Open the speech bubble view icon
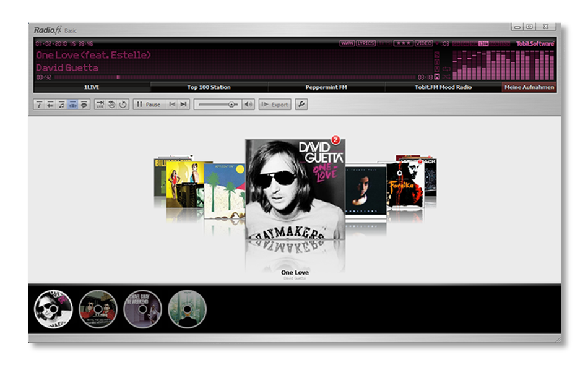 point(84,105)
